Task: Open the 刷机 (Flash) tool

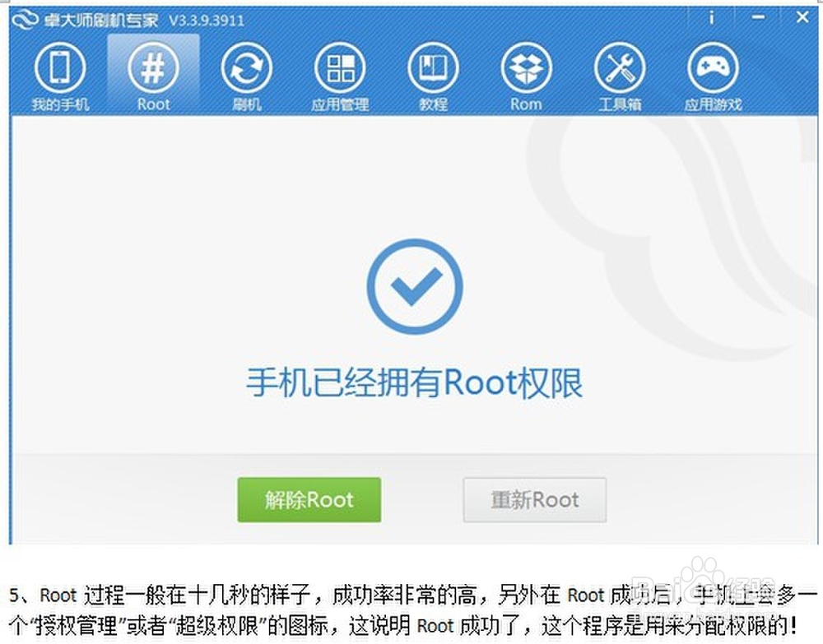Action: [x=246, y=74]
